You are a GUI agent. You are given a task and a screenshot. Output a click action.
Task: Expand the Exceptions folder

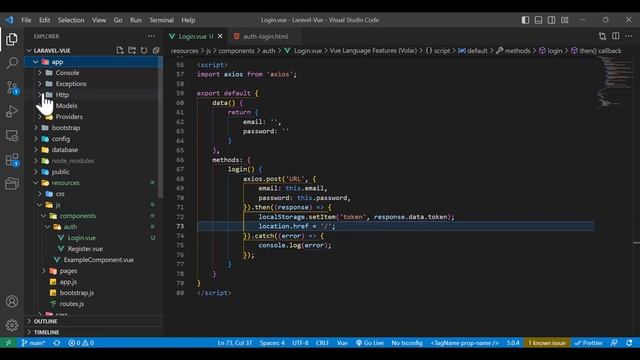point(40,84)
